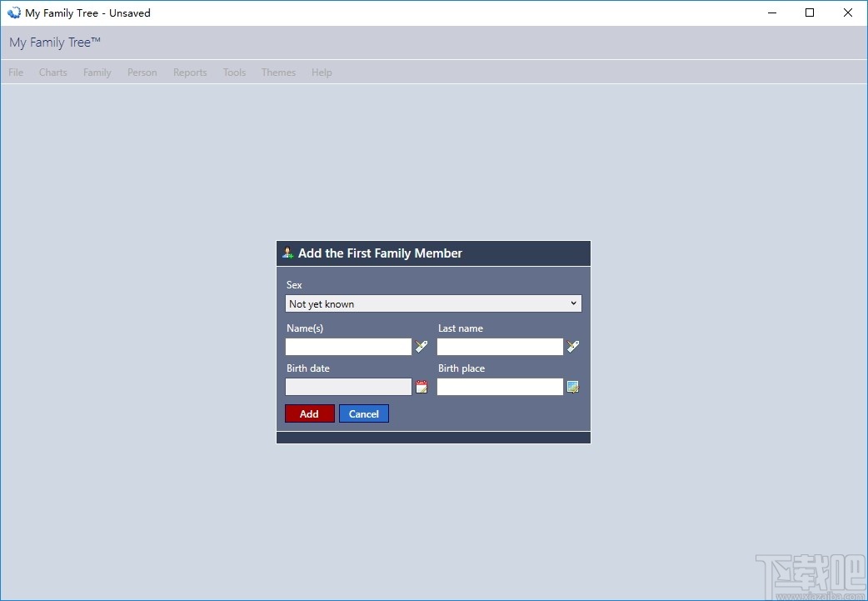
Task: Click the red Add button
Action: click(309, 413)
